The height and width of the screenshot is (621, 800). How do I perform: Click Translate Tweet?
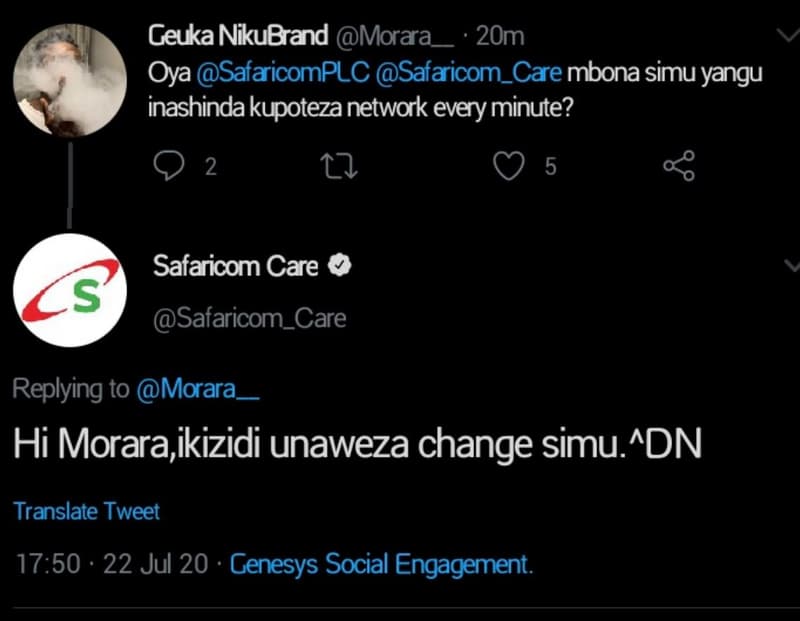(86, 511)
